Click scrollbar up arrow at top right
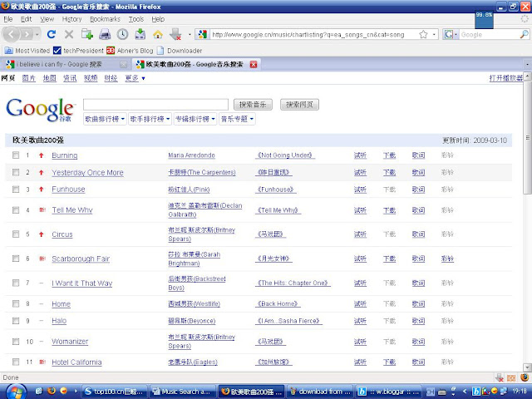This screenshot has height=399, width=532. point(528,76)
